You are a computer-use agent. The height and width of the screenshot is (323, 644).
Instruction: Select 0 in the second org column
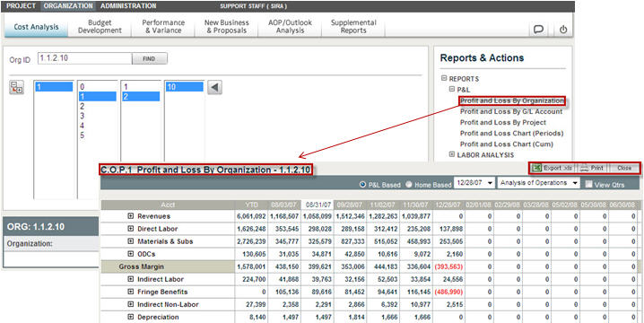tap(98, 87)
